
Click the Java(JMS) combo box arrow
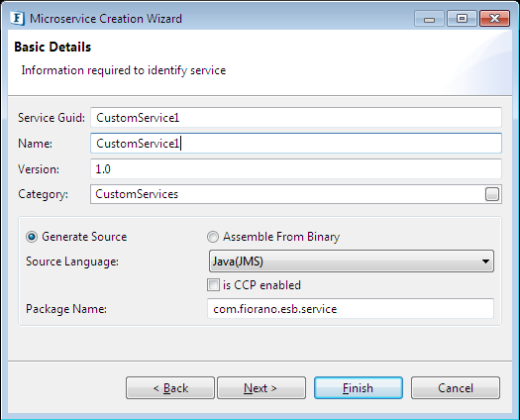[x=485, y=262]
